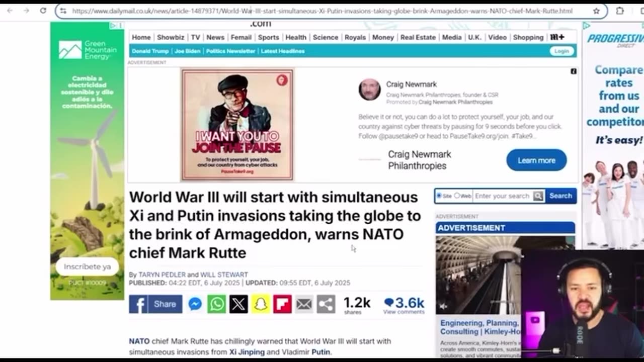
Task: Open site info icon in address bar
Action: coord(63,11)
